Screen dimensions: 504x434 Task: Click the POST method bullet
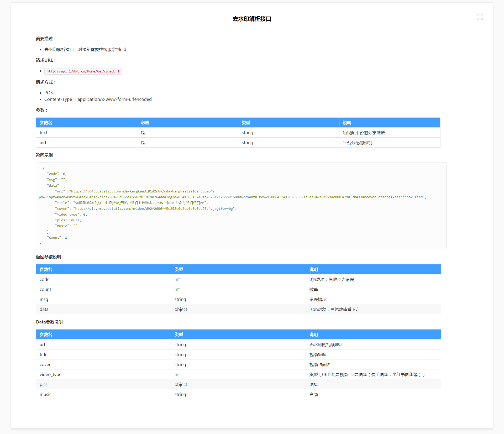pos(50,93)
